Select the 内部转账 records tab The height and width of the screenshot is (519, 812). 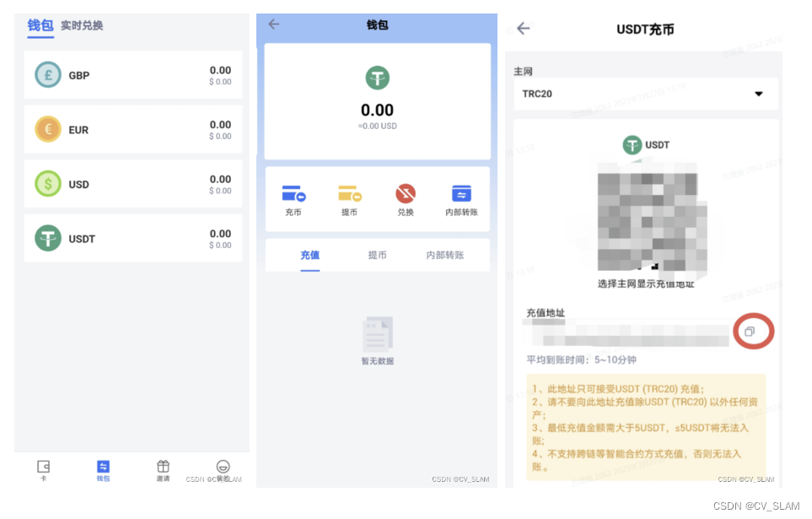click(x=445, y=255)
